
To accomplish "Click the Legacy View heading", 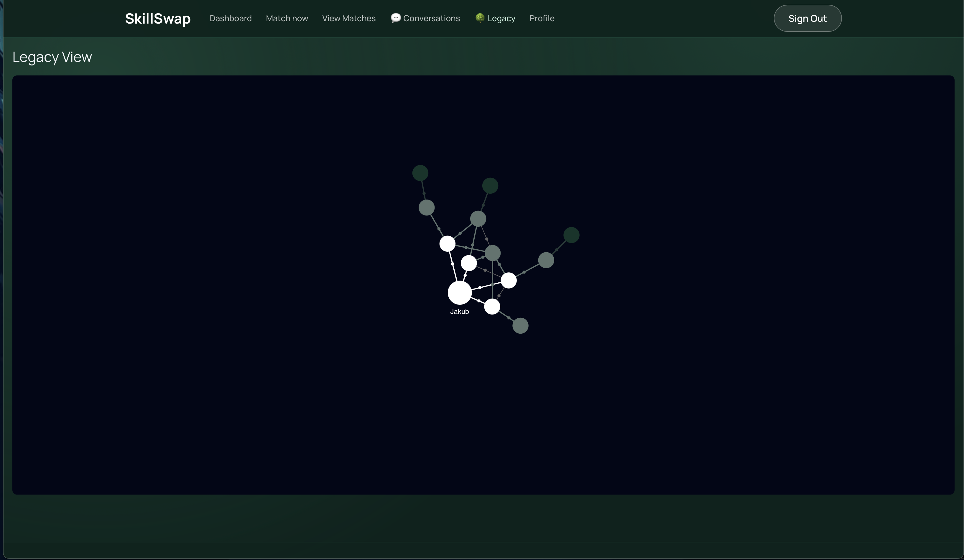I will 52,57.
